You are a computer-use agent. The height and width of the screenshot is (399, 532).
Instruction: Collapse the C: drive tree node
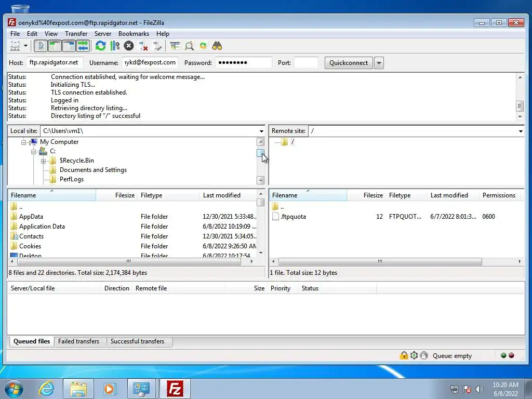point(33,151)
